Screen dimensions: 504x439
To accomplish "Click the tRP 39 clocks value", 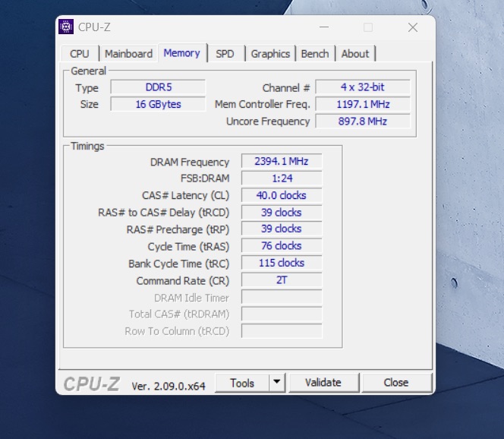I will click(x=282, y=229).
